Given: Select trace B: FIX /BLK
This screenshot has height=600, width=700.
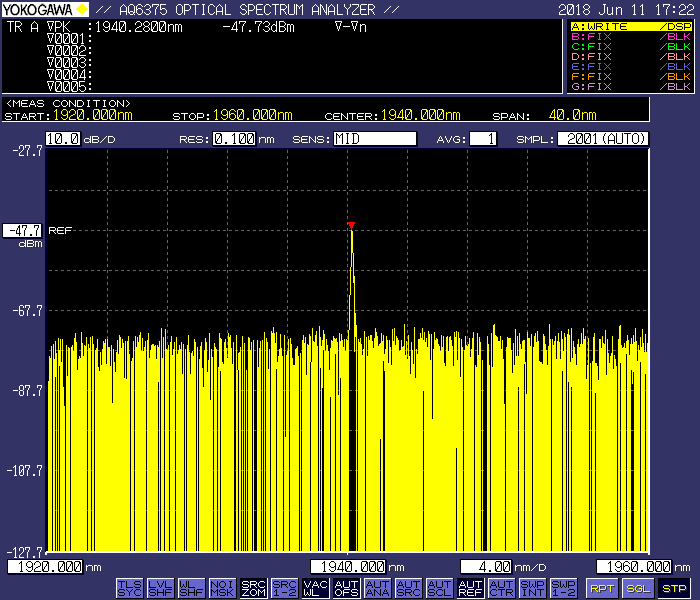Looking at the screenshot, I should click(x=630, y=36).
